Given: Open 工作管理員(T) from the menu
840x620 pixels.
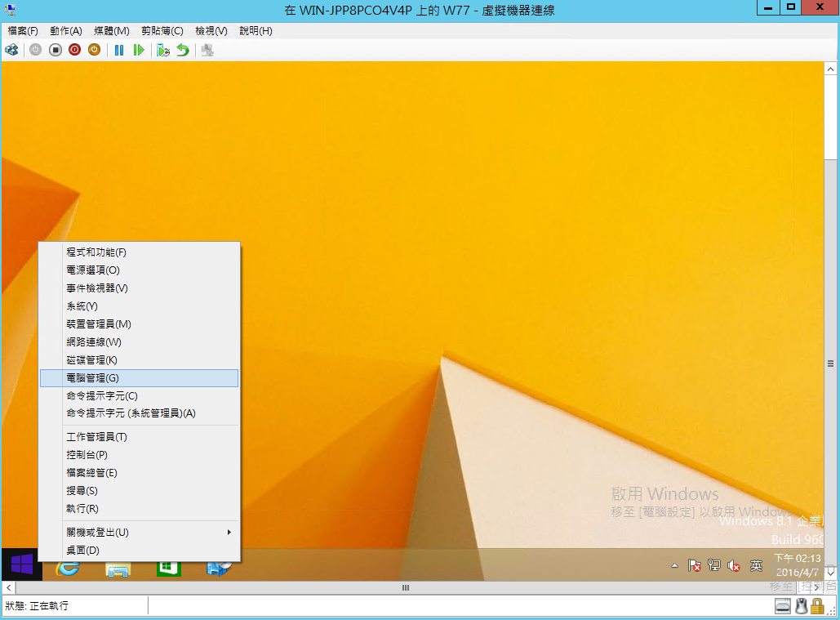Looking at the screenshot, I should click(140, 437).
